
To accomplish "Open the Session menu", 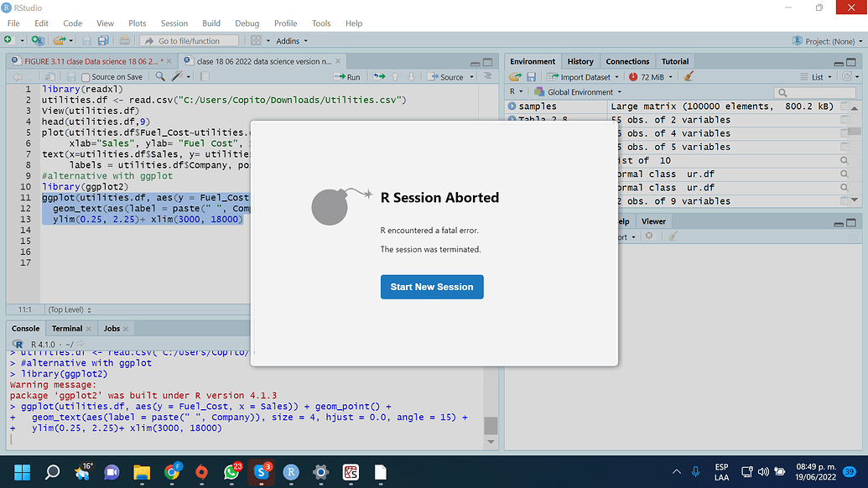I will 174,23.
